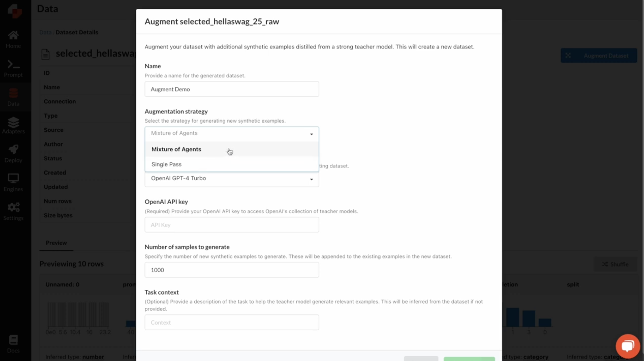The height and width of the screenshot is (361, 644).
Task: Click inside the Augment Demo name field
Action: click(x=231, y=89)
